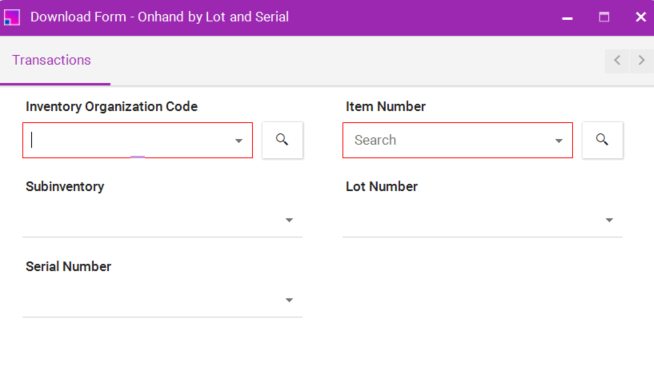The image size is (654, 368).
Task: Go to previous tab with left chevron
Action: click(x=617, y=60)
